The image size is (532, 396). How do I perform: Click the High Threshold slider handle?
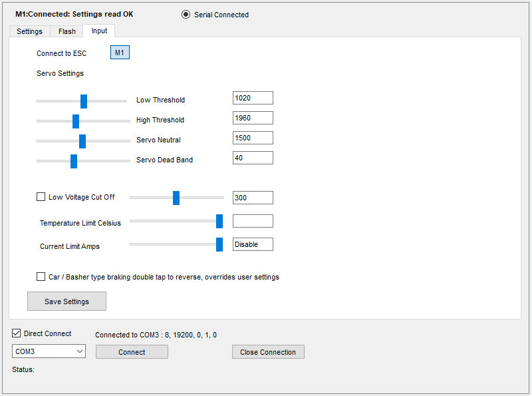coord(76,121)
